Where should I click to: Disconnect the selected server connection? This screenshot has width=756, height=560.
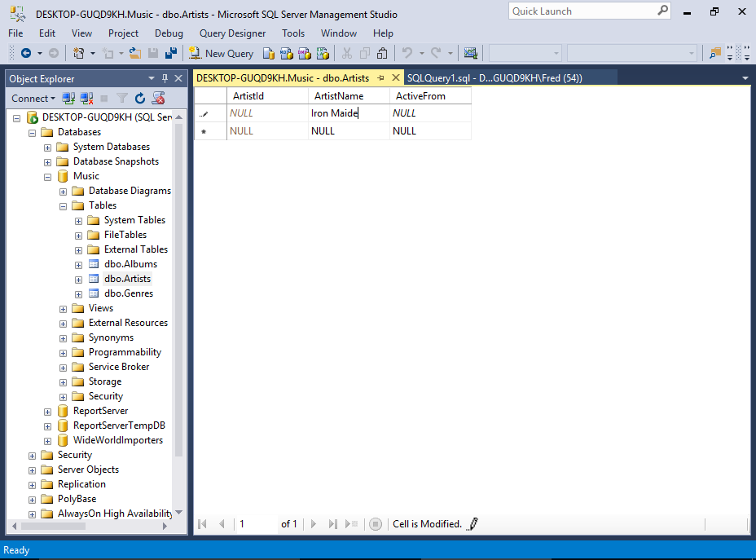click(86, 98)
